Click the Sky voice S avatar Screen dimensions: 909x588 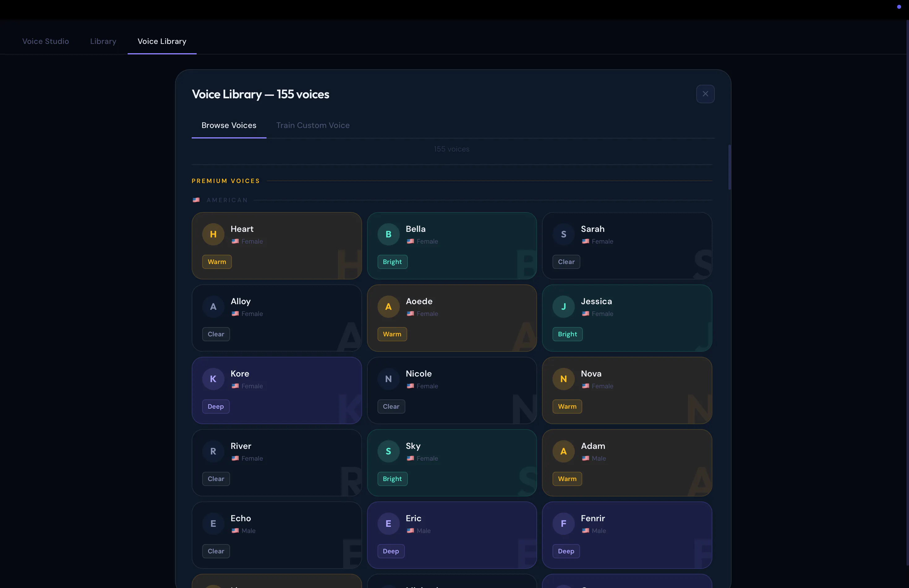tap(388, 451)
